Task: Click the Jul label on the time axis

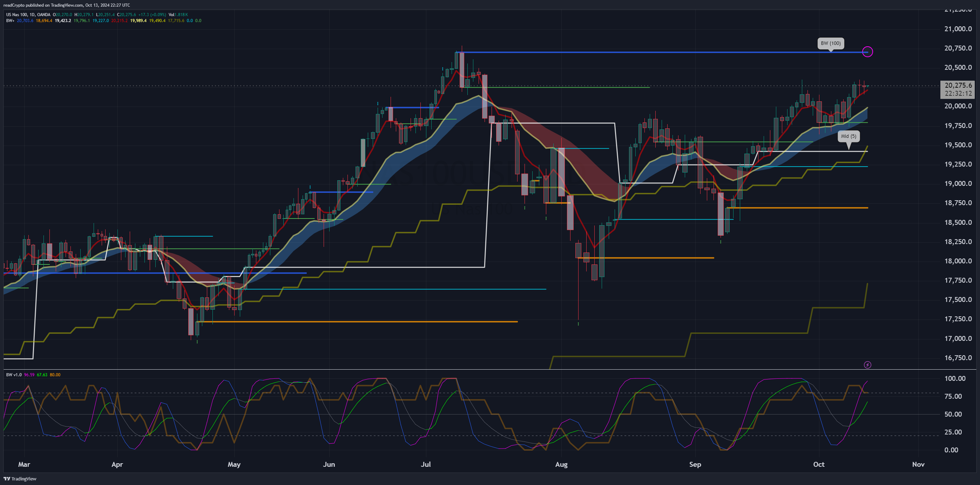Action: (x=426, y=464)
